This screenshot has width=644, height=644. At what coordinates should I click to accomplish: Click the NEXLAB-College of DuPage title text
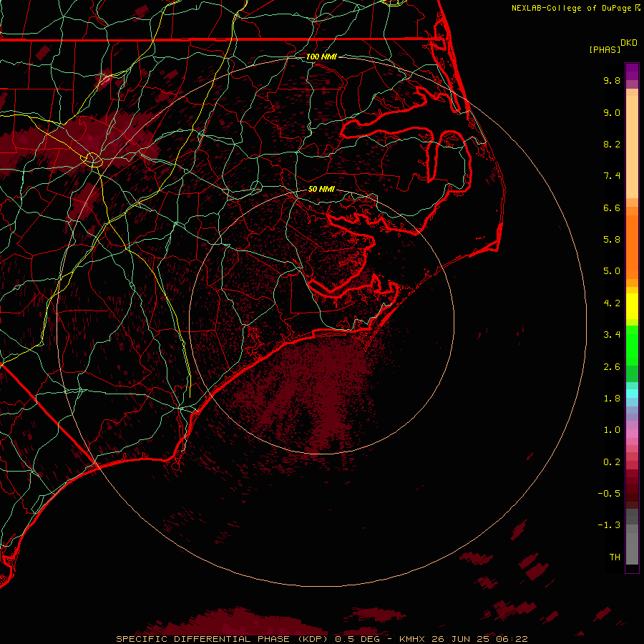point(572,8)
